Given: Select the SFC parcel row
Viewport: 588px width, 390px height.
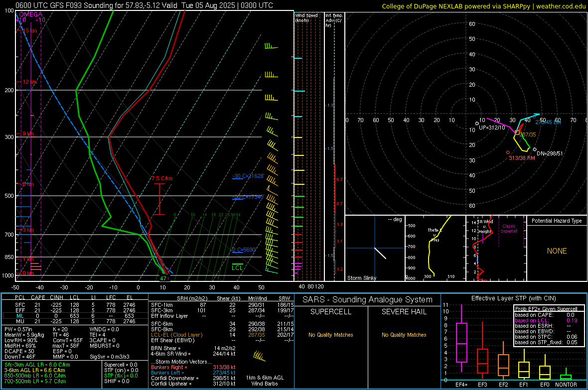Looking at the screenshot, I should click(x=75, y=305).
